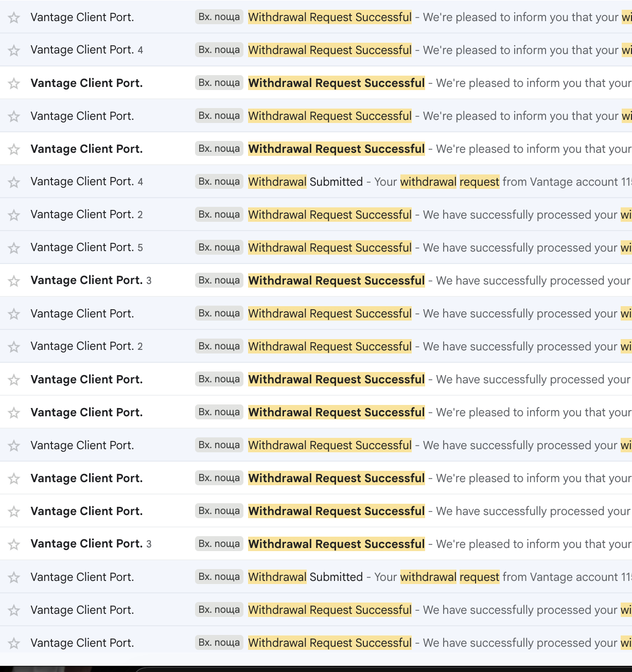Click 'from Vantage account' snippet in 4-message Submitted thread
This screenshot has width=632, height=672.
tap(560, 182)
